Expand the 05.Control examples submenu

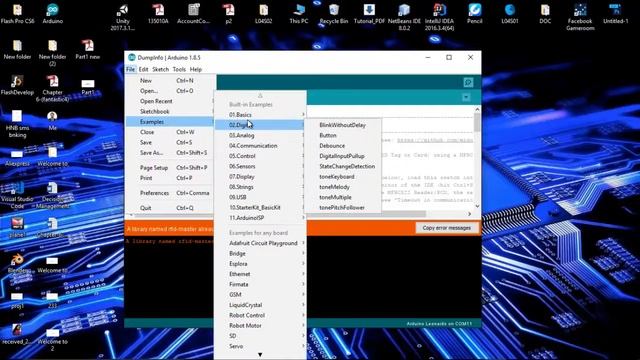[x=260, y=156]
